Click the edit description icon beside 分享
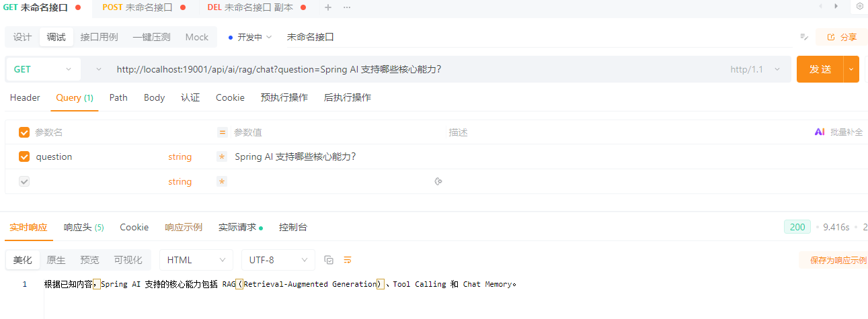The image size is (868, 319). pyautogui.click(x=803, y=37)
